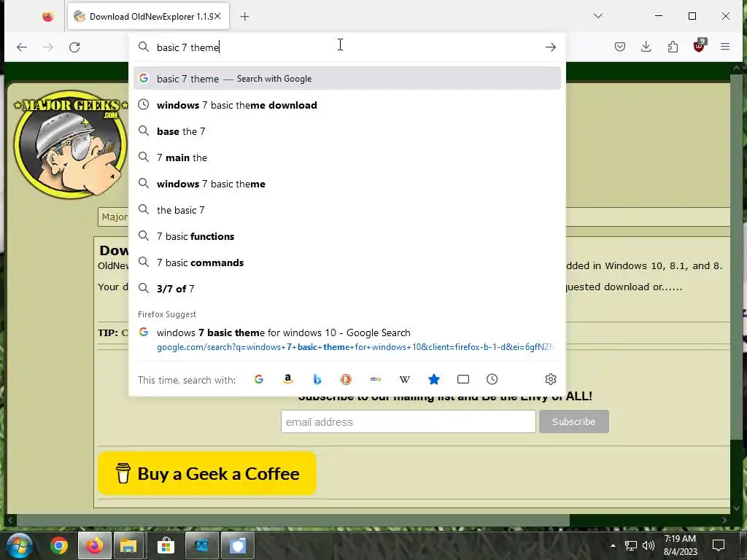This screenshot has width=747, height=560.
Task: Click the taskbar clock showing 7:19 AM
Action: (x=681, y=545)
